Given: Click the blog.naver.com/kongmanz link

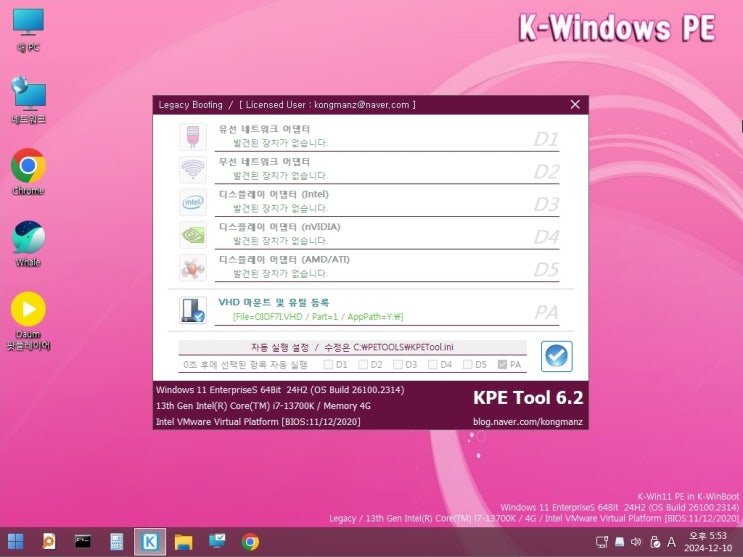Looking at the screenshot, I should (527, 421).
